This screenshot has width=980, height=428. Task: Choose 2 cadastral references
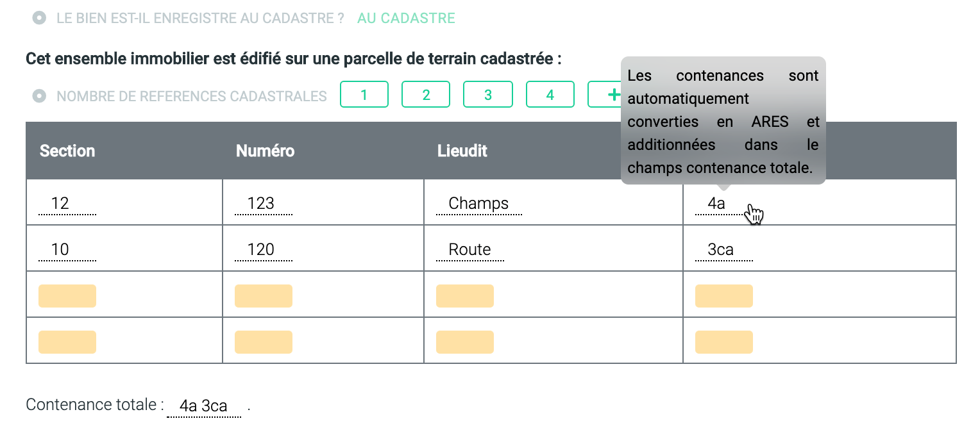(426, 95)
